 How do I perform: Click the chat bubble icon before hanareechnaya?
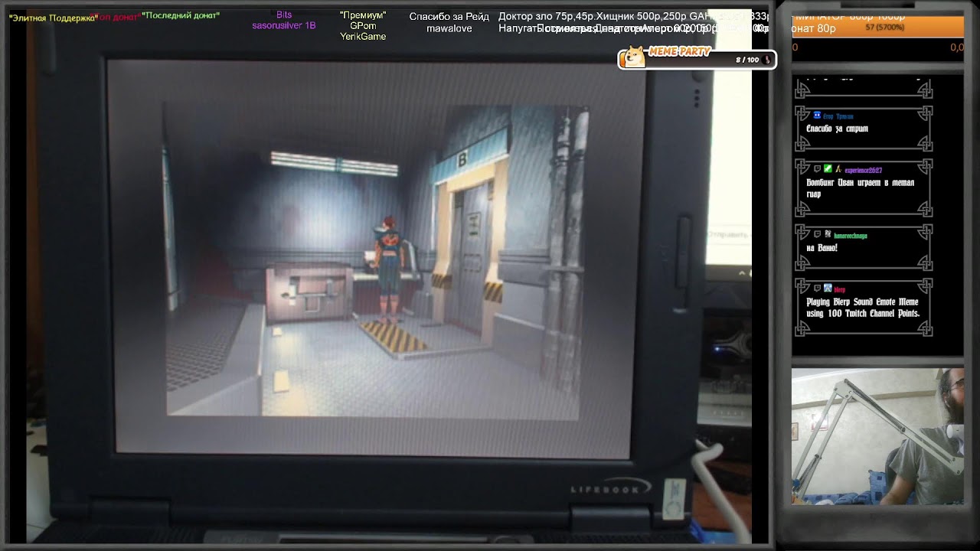tap(818, 234)
